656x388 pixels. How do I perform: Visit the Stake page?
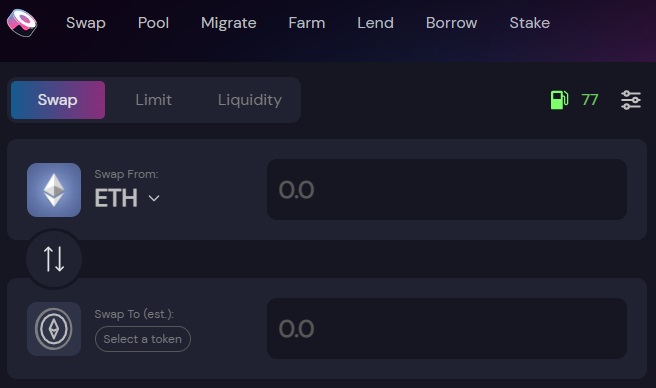pyautogui.click(x=530, y=23)
